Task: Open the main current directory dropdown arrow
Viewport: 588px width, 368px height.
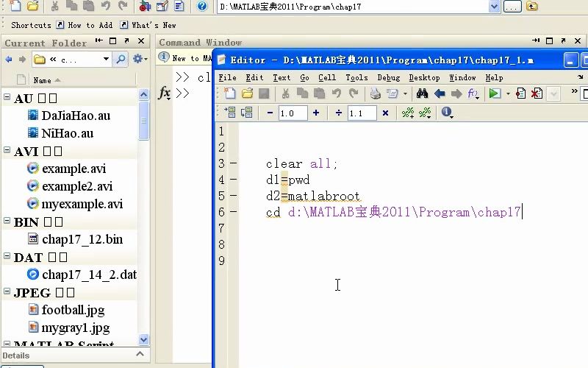Action: tap(494, 7)
